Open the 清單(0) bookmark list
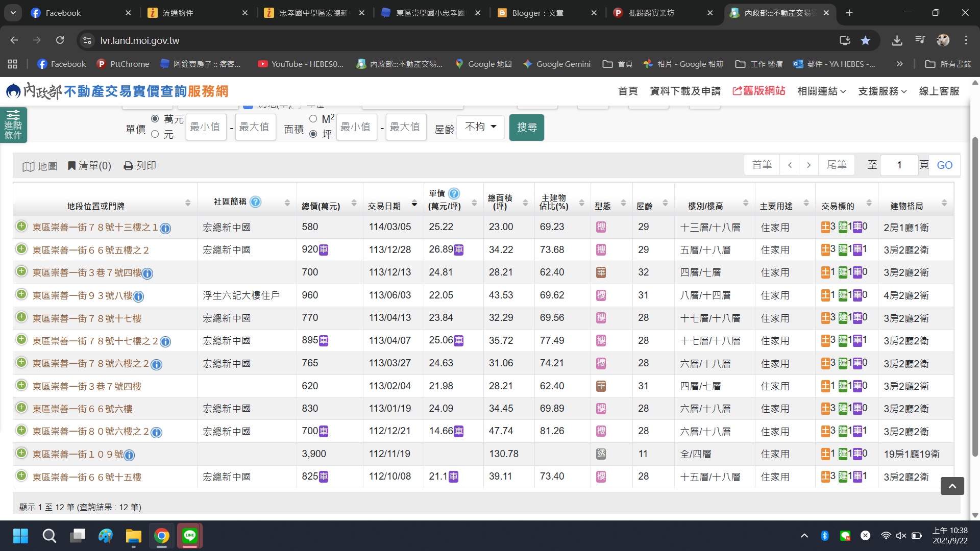 coord(89,166)
